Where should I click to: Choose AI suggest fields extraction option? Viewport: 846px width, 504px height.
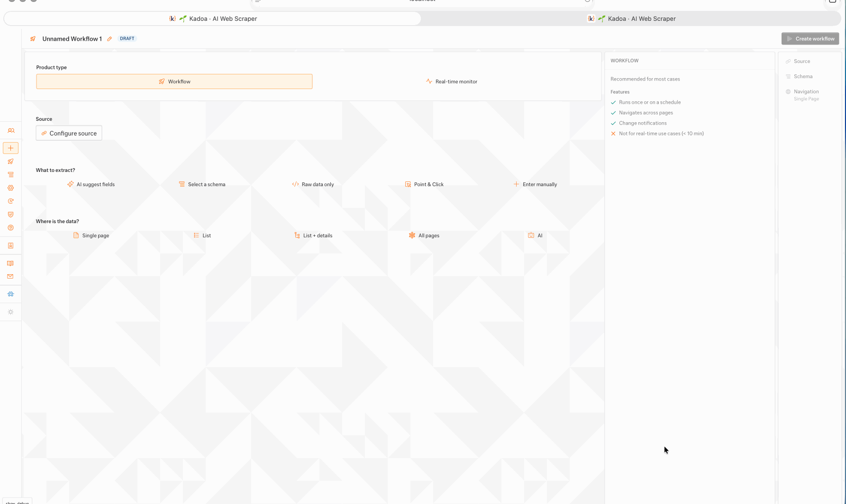coord(91,184)
